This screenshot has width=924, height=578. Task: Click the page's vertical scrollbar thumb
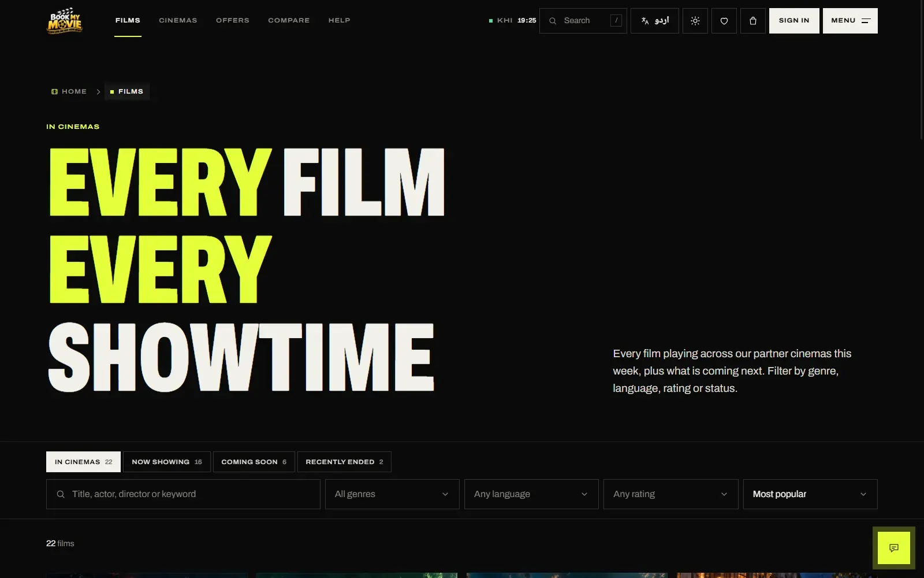[x=921, y=69]
